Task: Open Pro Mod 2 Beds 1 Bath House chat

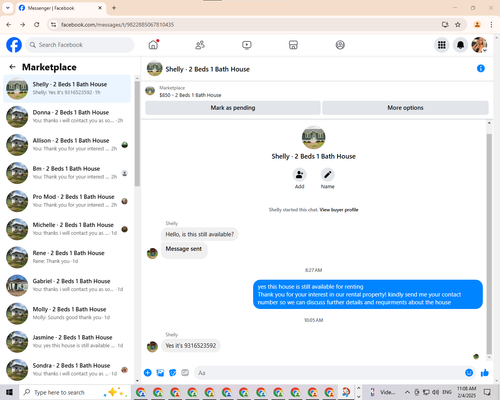Action: (67, 201)
